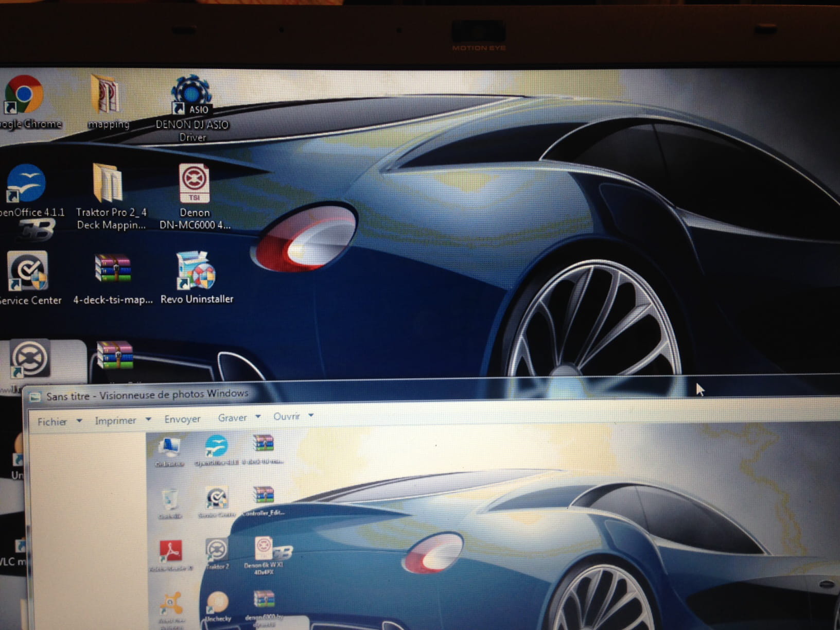Click Envoyer in the photo viewer toolbar
This screenshot has width=840, height=630.
pos(182,419)
